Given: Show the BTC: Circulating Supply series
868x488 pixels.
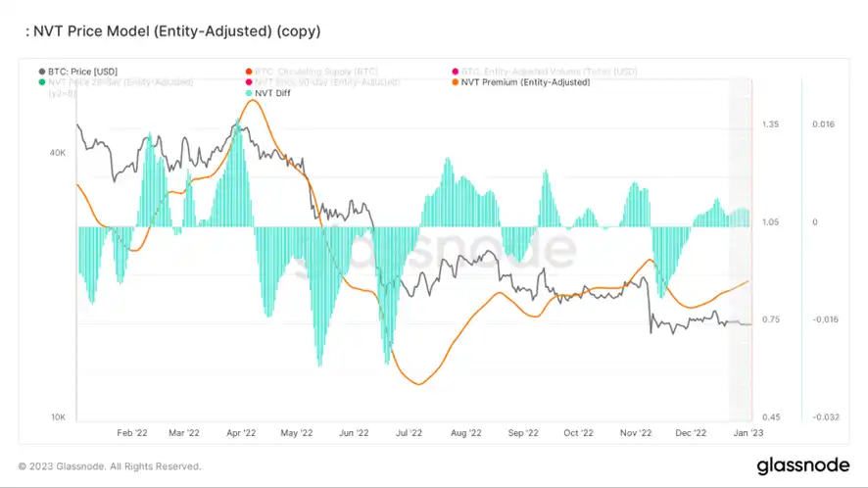Looking at the screenshot, I should [313, 72].
